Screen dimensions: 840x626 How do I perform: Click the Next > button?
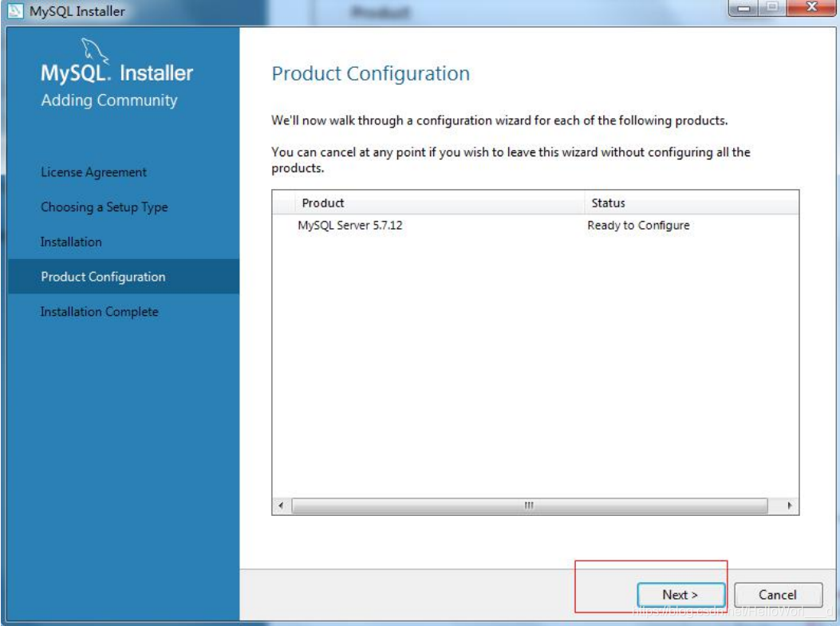[x=681, y=595]
